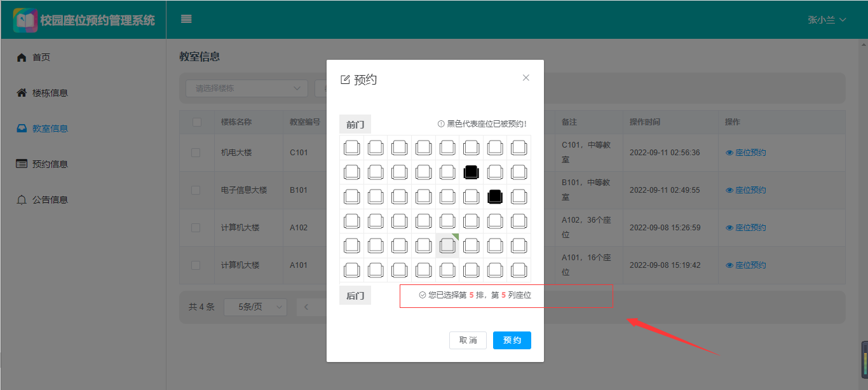Viewport: 868px width, 390px height.
Task: Click the 楼栋信息 building icon
Action: point(21,93)
